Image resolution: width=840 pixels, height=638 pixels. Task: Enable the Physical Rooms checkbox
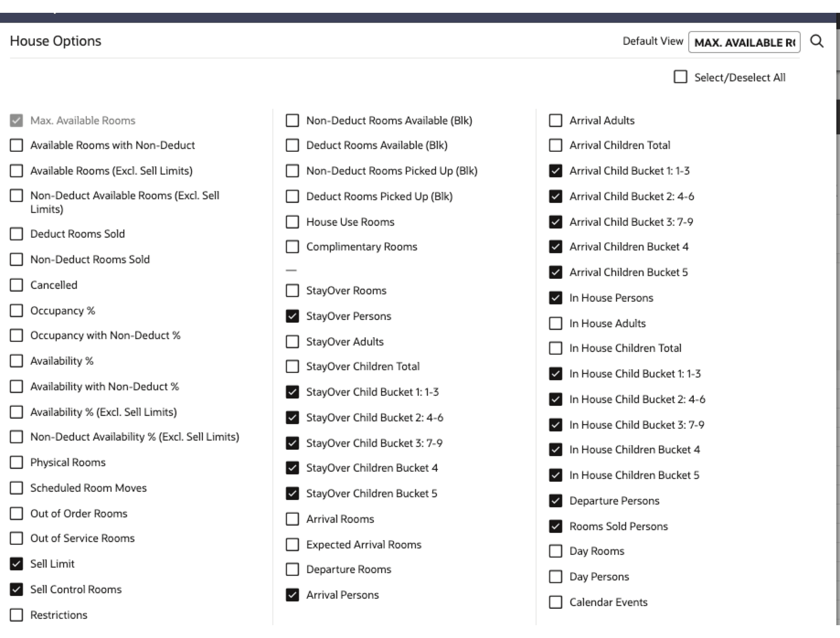[16, 463]
